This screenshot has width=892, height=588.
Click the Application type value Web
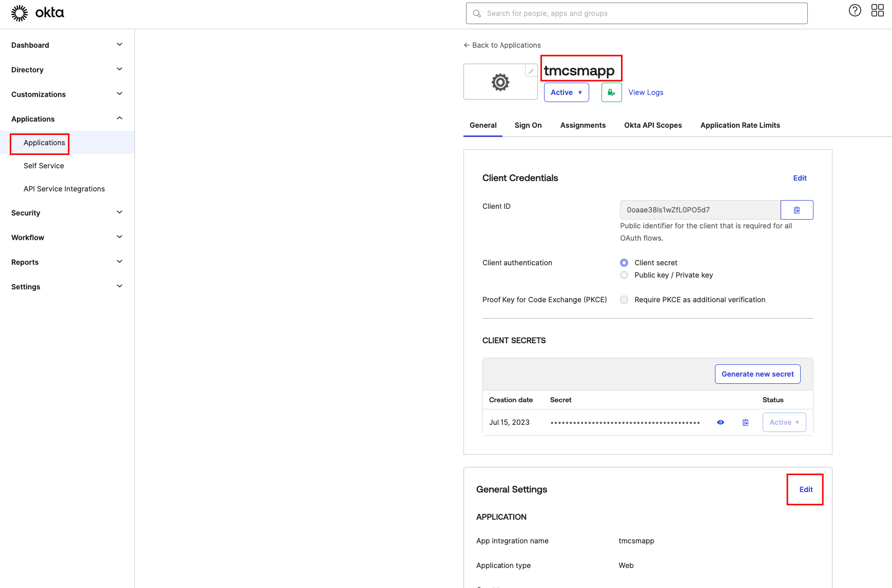pos(626,565)
